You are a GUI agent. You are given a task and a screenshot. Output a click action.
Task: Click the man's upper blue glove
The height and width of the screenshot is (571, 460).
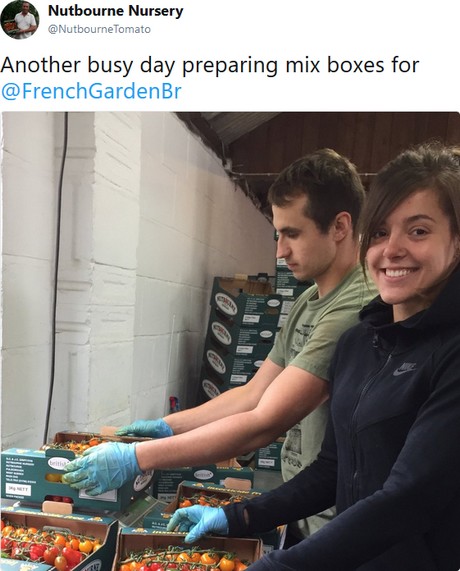coord(146,428)
